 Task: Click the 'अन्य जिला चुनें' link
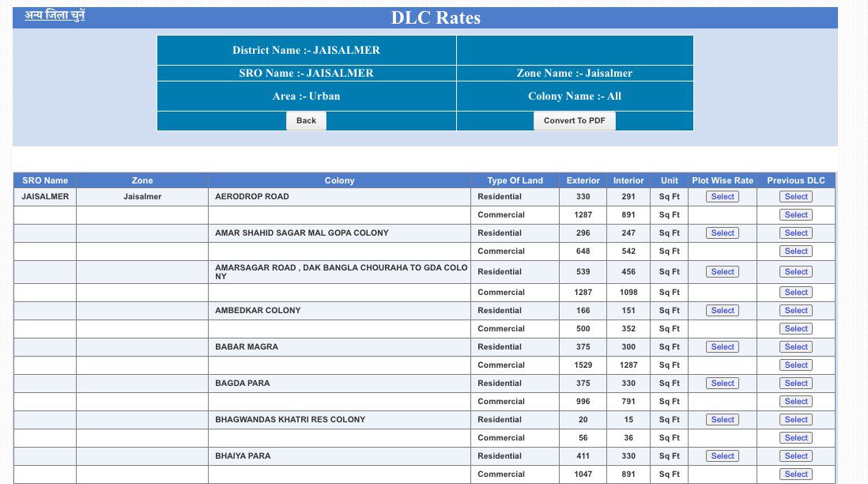tap(55, 15)
